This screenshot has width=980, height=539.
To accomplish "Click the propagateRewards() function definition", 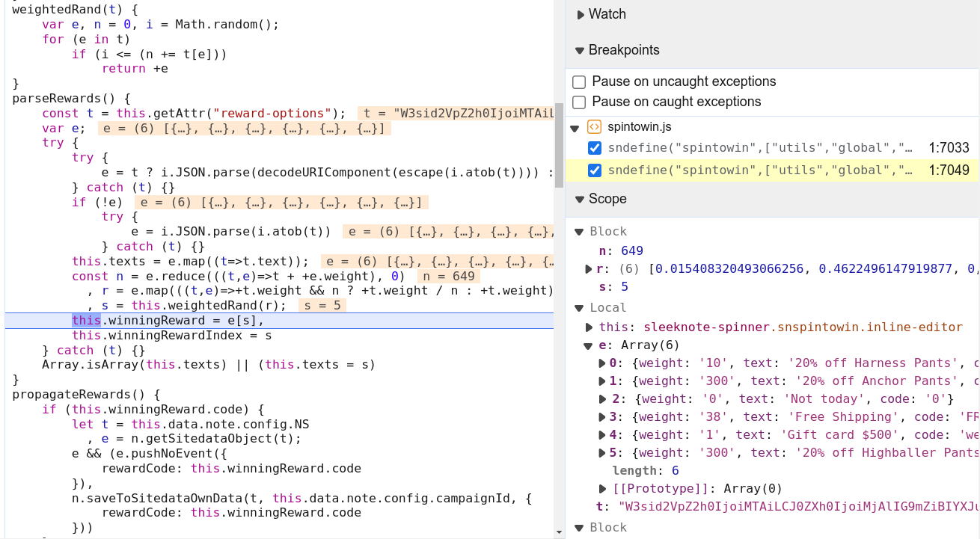I will pyautogui.click(x=86, y=394).
